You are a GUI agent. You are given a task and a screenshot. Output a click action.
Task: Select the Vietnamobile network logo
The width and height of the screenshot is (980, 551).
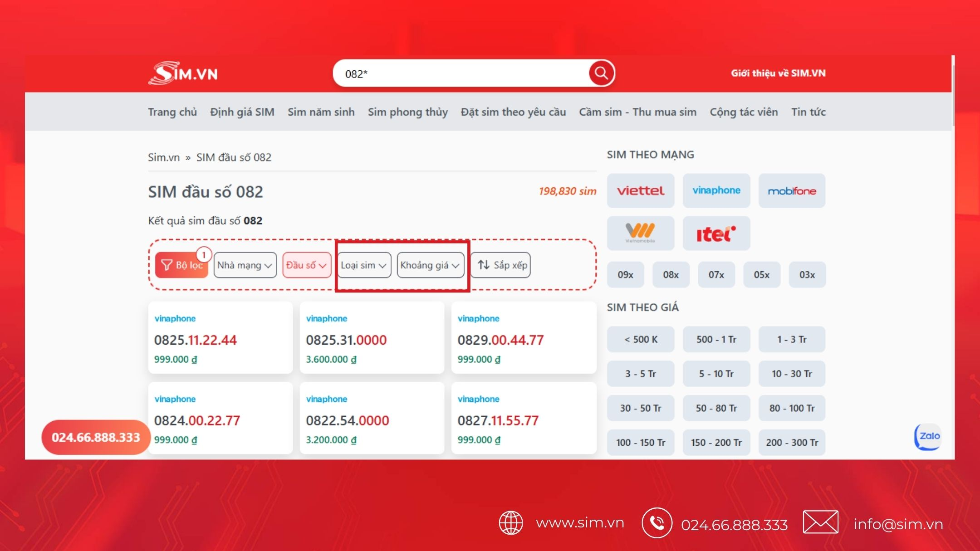[640, 233]
